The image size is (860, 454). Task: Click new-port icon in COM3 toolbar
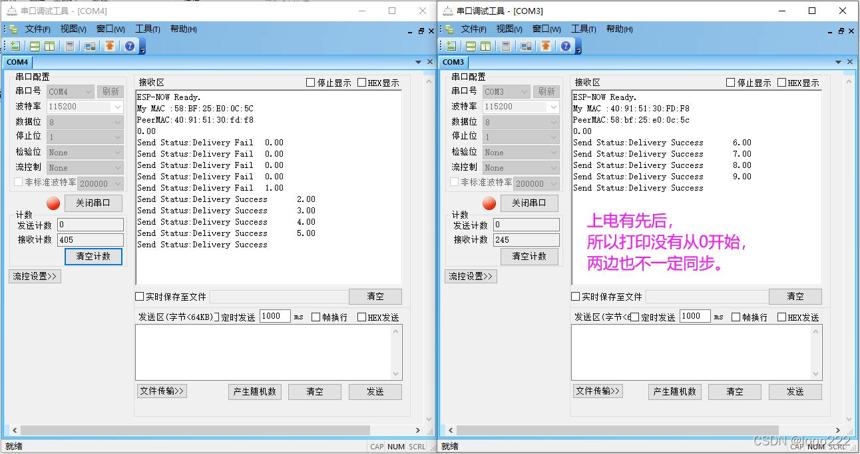(451, 47)
